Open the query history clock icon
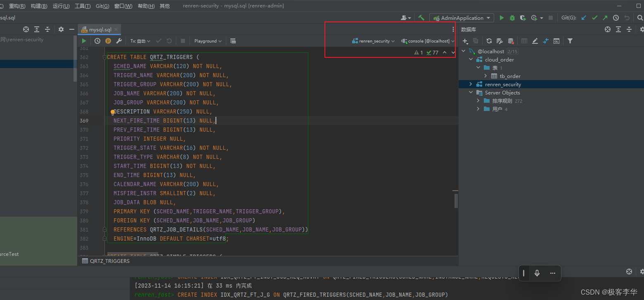 97,41
